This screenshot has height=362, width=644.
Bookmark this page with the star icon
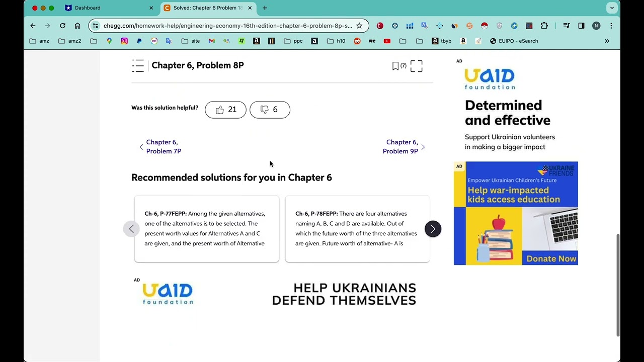pos(359,26)
